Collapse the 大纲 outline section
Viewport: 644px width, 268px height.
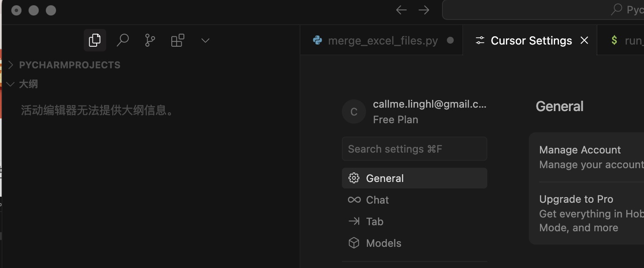(x=65, y=84)
